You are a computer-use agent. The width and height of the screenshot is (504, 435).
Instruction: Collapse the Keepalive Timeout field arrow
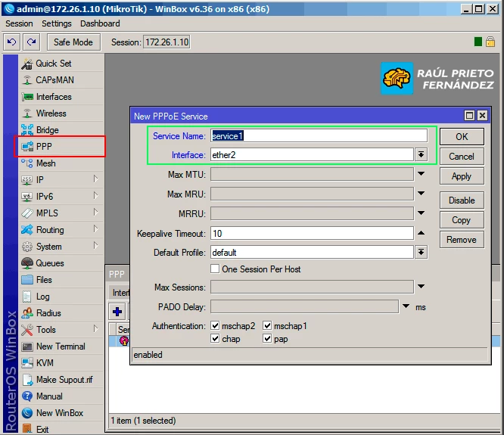[421, 233]
